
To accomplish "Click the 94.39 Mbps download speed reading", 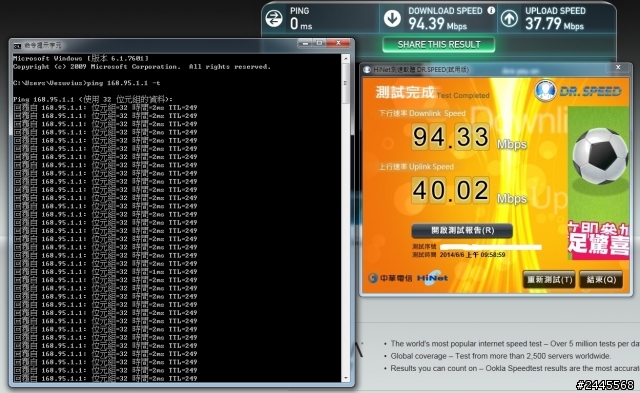I will coord(438,24).
